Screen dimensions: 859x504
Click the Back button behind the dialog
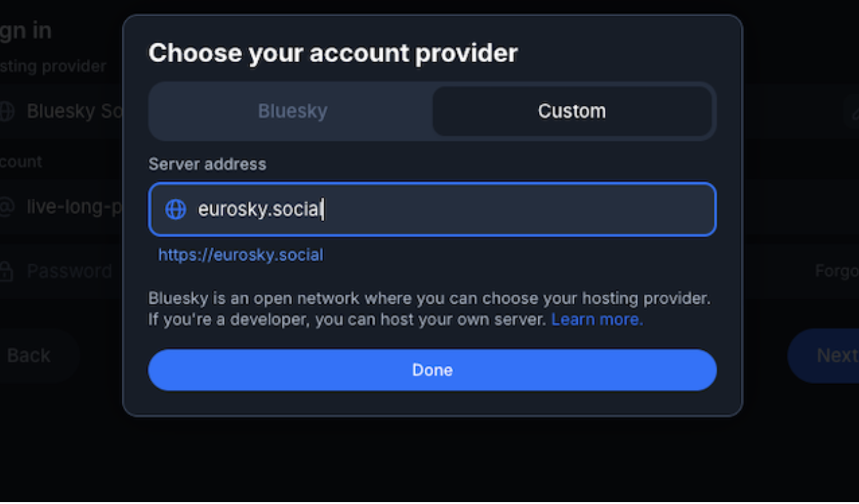(29, 355)
